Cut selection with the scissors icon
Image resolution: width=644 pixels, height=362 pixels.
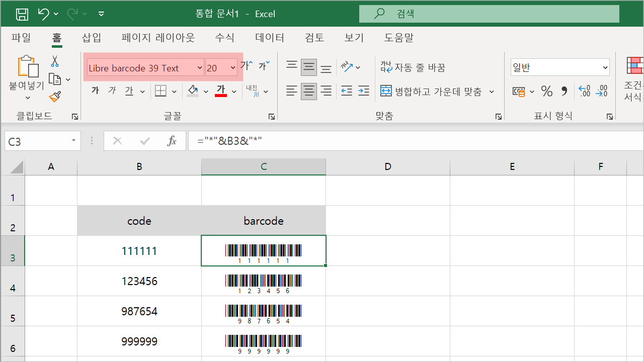55,61
